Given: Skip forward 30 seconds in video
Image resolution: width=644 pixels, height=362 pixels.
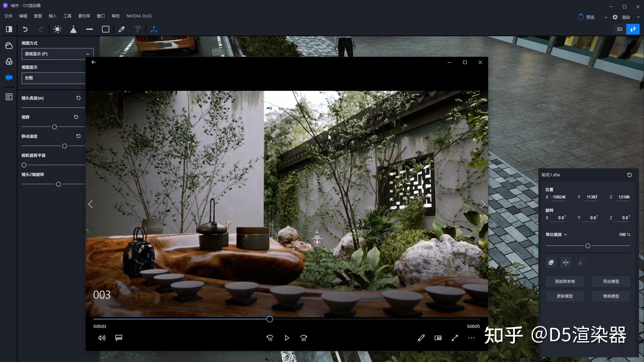Looking at the screenshot, I should click(x=304, y=338).
